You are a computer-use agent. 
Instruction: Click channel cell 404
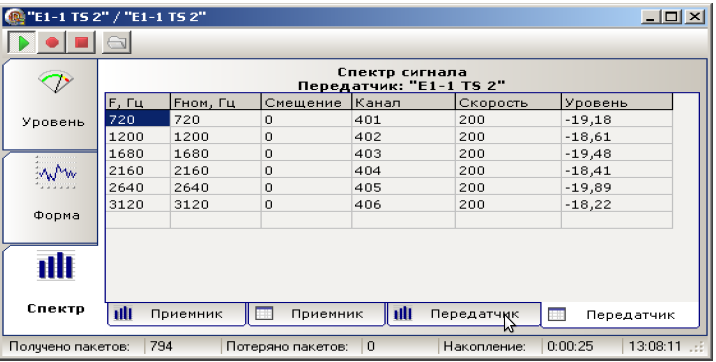tap(403, 170)
